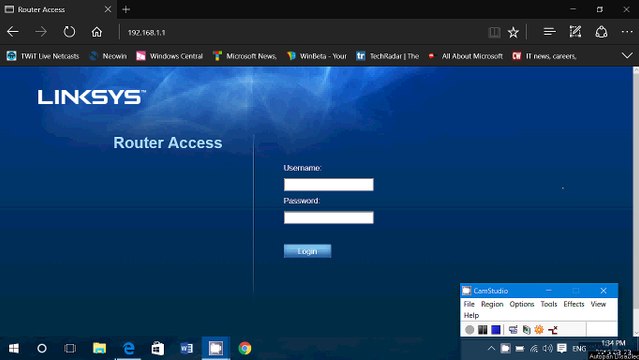This screenshot has width=639, height=360.
Task: Open Windows Store from taskbar
Action: click(158, 348)
